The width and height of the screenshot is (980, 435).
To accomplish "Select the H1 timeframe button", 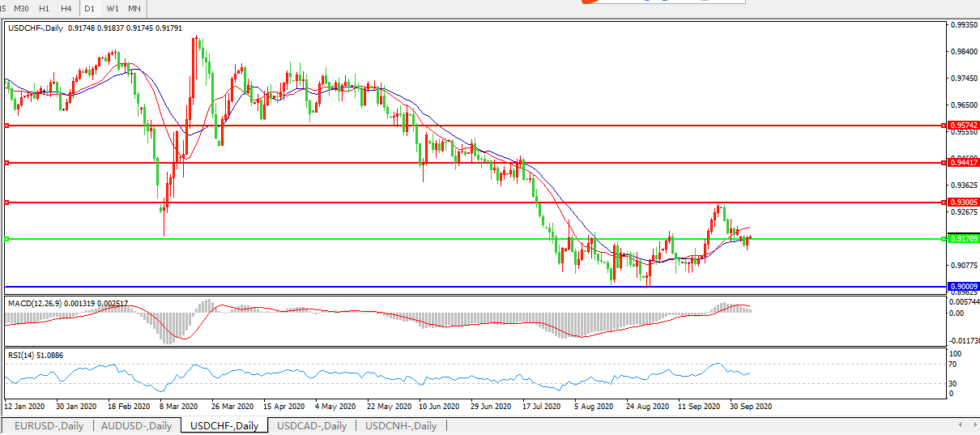I will coord(44,8).
